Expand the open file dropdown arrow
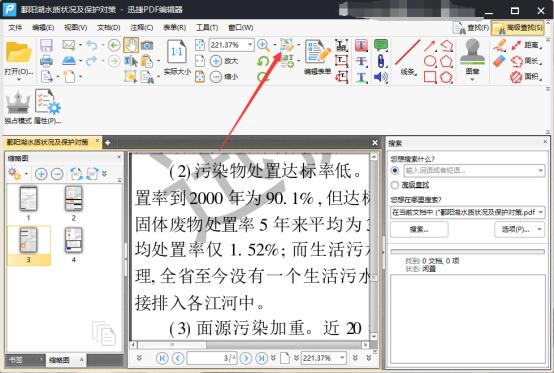 pos(19,79)
